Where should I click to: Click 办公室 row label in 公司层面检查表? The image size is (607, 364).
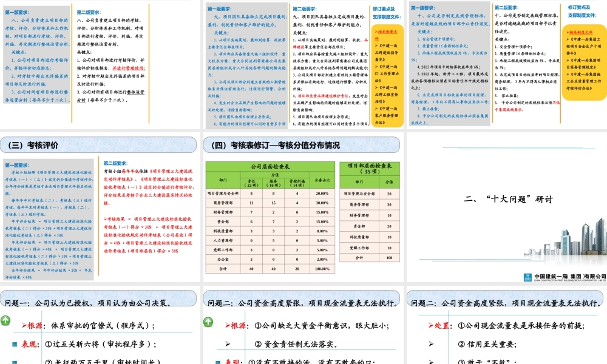tap(223, 259)
